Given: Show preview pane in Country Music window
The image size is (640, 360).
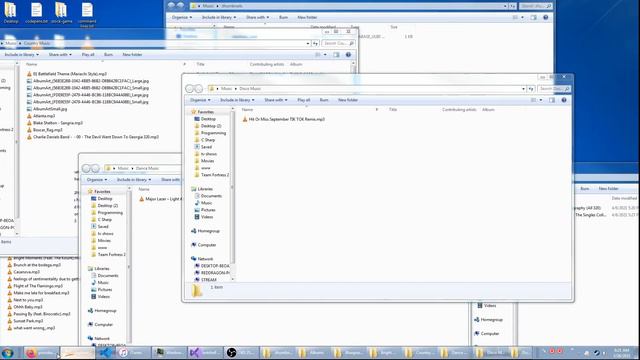Looking at the screenshot, I should click(x=336, y=55).
